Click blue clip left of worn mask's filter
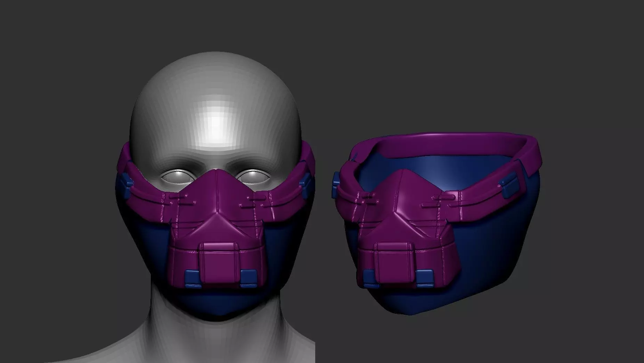The width and height of the screenshot is (644, 363). point(194,279)
